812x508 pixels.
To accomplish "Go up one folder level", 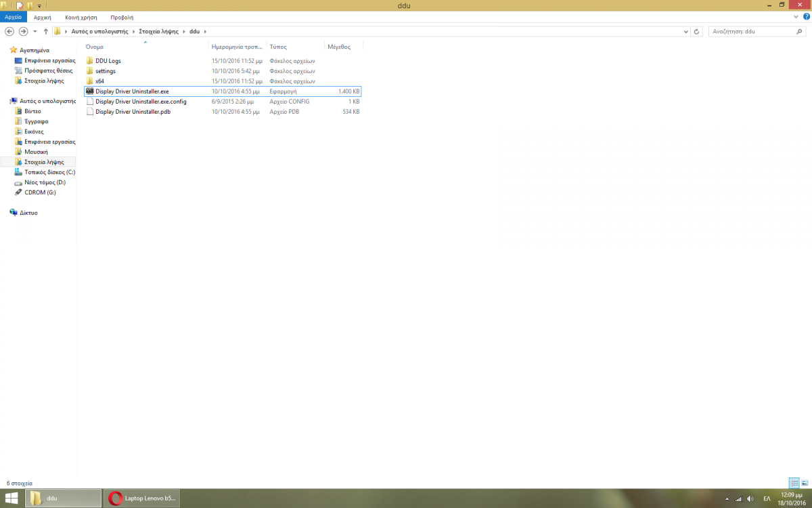I will coord(45,31).
